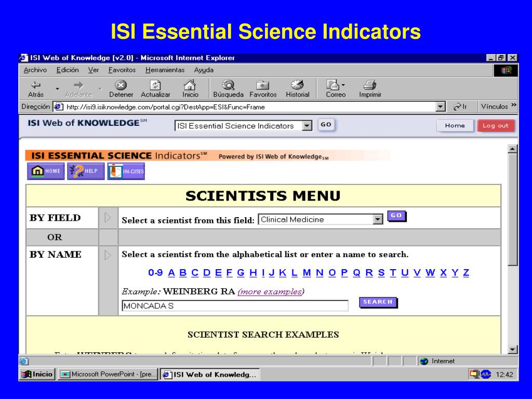This screenshot has width=532, height=399.
Task: Click the ESI HOME icon button
Action: [x=46, y=171]
